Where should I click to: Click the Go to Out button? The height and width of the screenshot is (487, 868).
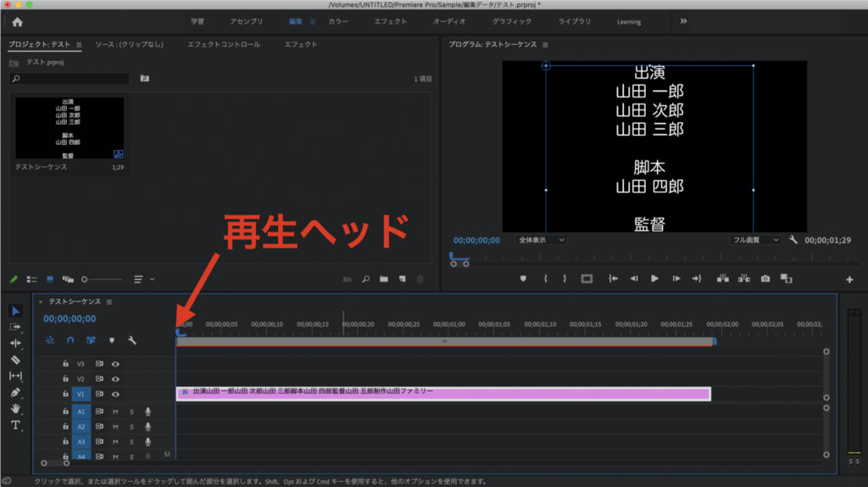697,278
